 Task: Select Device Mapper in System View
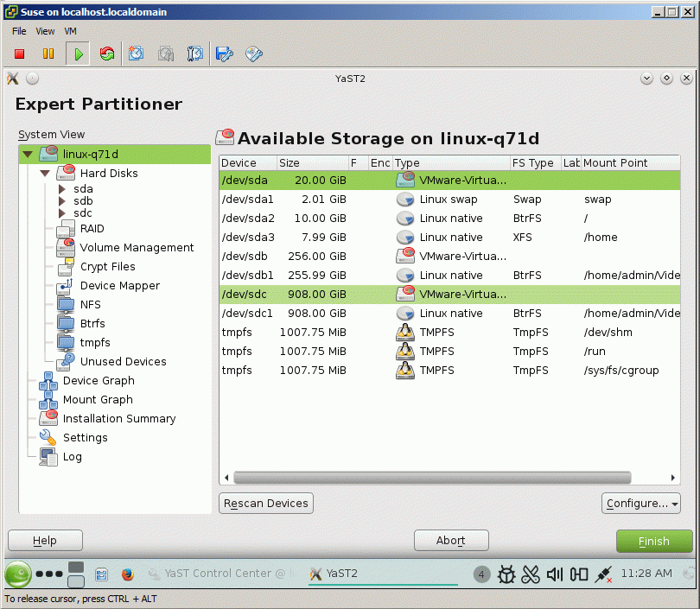[x=119, y=286]
